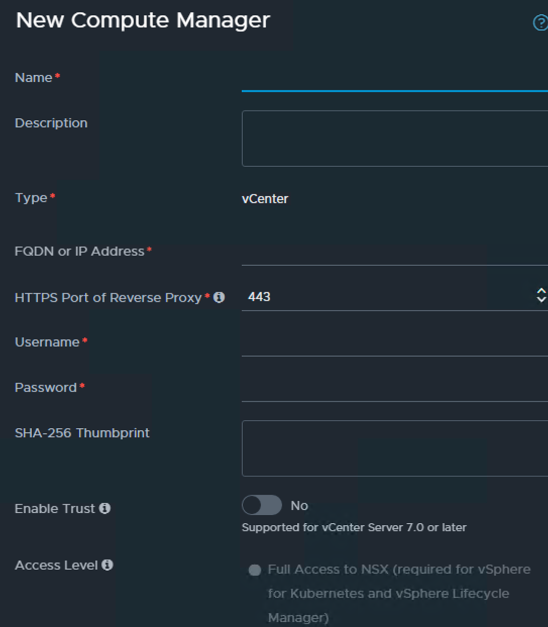Click the Access Level label text
Image resolution: width=548 pixels, height=627 pixels.
tap(56, 565)
